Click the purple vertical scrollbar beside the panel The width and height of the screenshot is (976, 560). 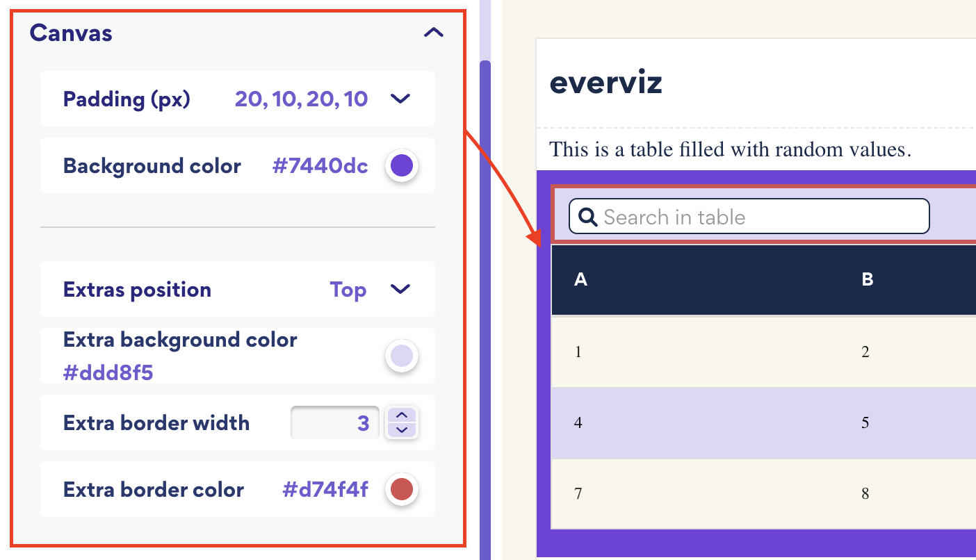485,278
